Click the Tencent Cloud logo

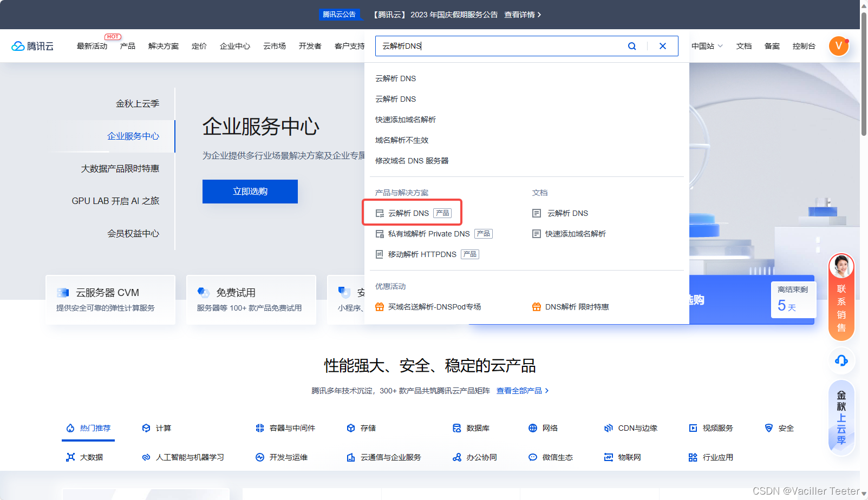point(32,46)
